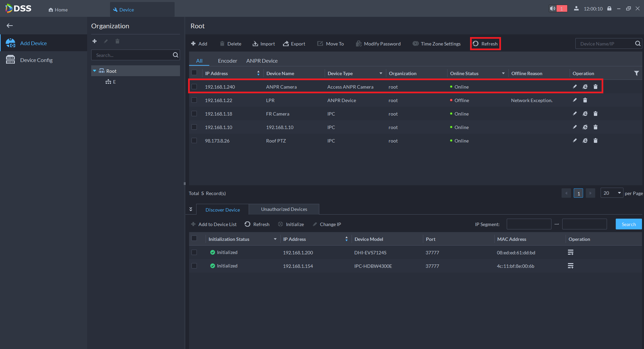Switch to the ANPR Device tab
The width and height of the screenshot is (644, 349).
(x=262, y=61)
